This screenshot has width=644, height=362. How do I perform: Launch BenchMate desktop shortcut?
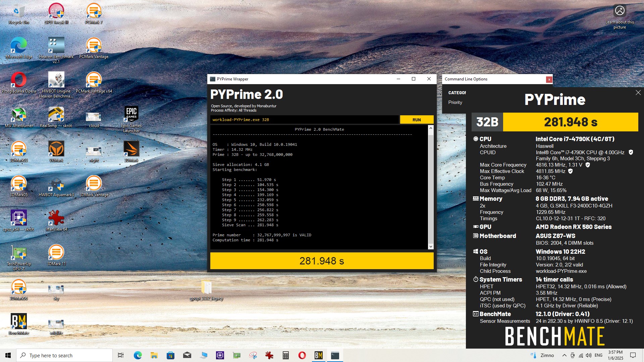click(19, 324)
